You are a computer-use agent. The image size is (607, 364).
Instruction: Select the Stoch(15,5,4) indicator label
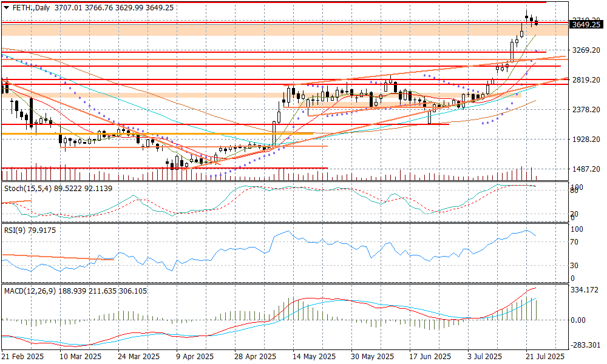pyautogui.click(x=28, y=189)
